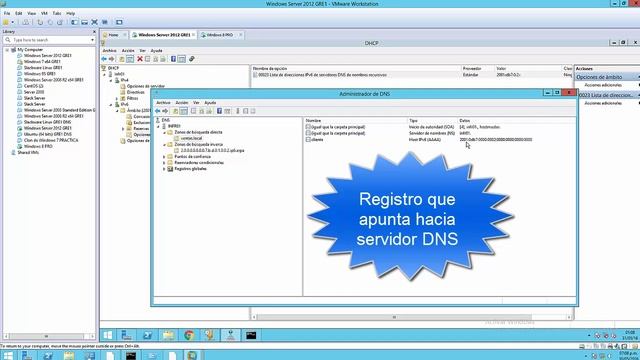640x360 pixels.
Task: Open command prompt icon in guest taskbar
Action: (251, 335)
